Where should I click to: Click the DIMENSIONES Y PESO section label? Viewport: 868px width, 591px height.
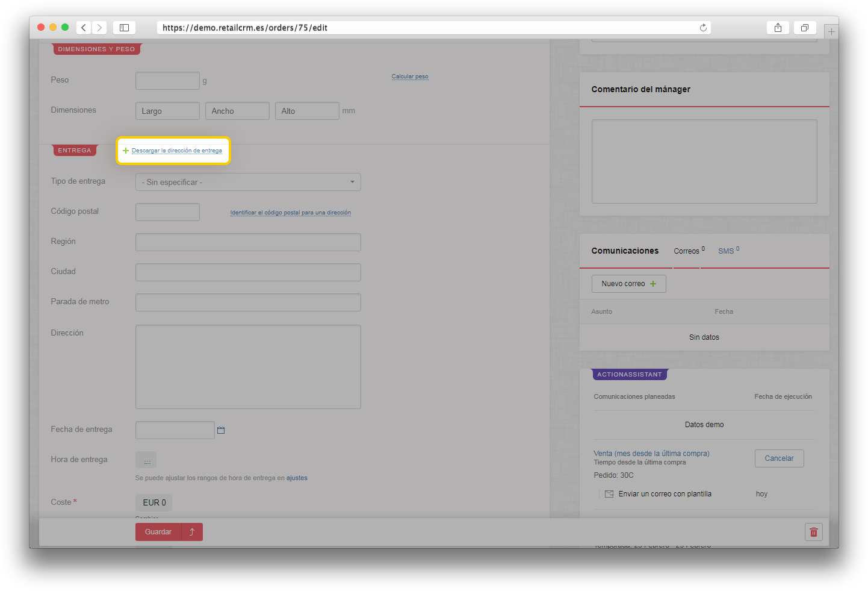pyautogui.click(x=96, y=49)
